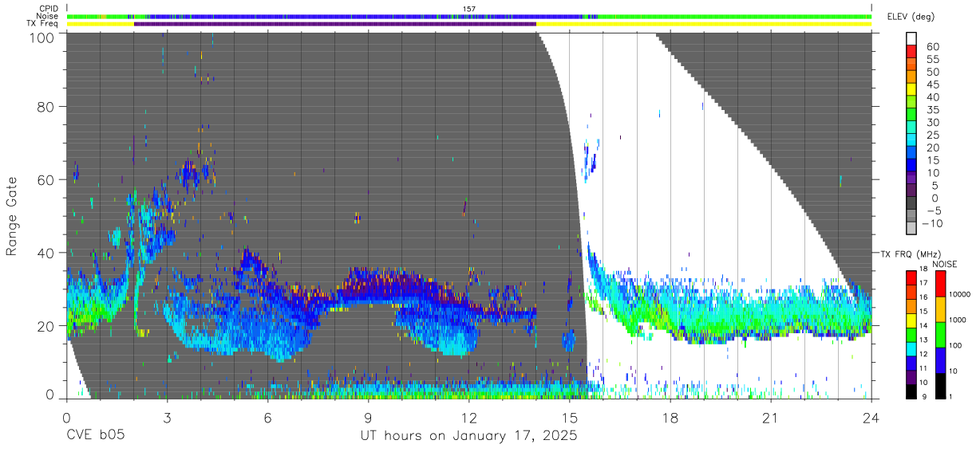Select the black bottom segment of TX FRQ bar
The height and width of the screenshot is (452, 980).
911,391
